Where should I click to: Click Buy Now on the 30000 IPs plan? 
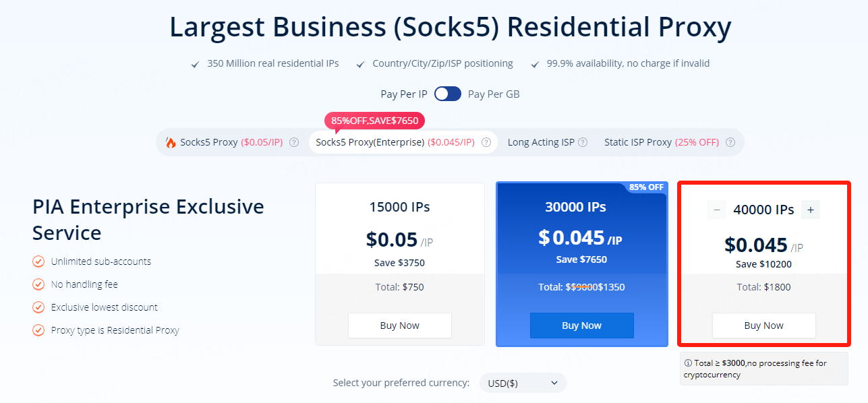tap(581, 325)
